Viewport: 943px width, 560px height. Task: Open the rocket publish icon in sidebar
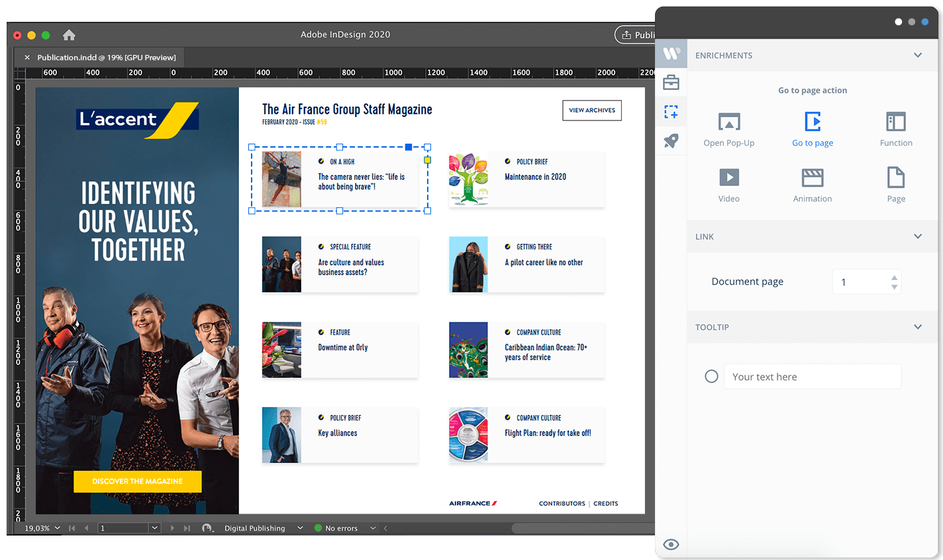tap(671, 141)
